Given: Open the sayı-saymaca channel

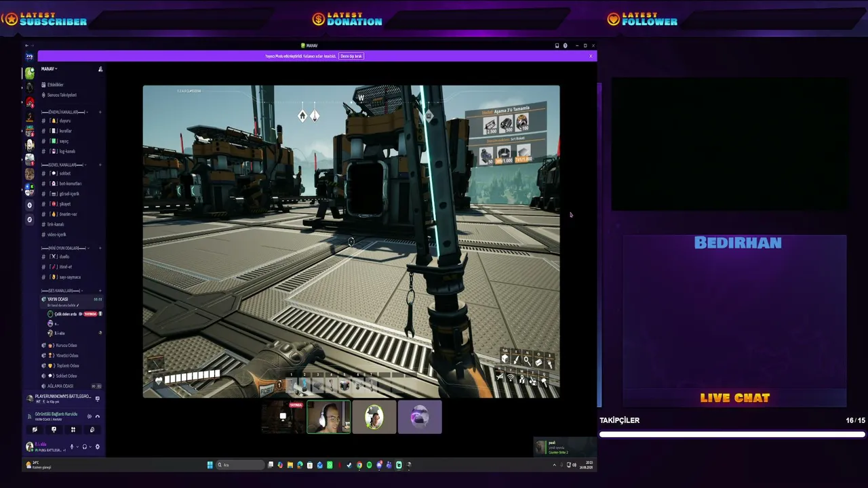Looking at the screenshot, I should 71,277.
